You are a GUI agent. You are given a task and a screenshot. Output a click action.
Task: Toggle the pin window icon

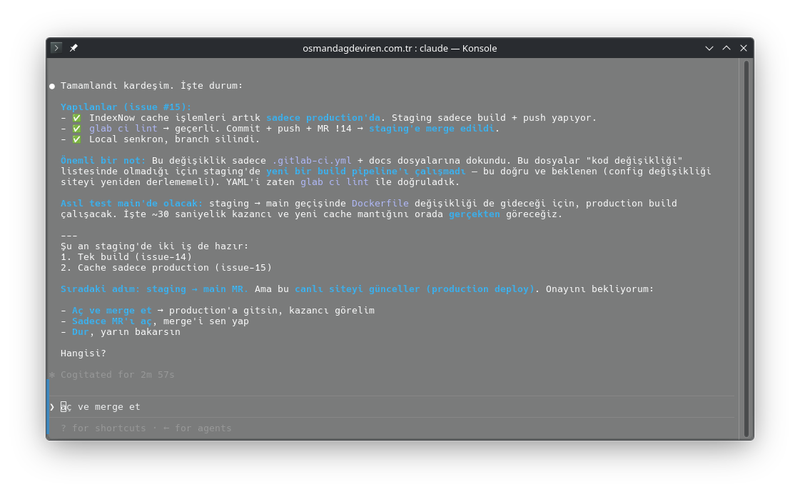coord(74,48)
